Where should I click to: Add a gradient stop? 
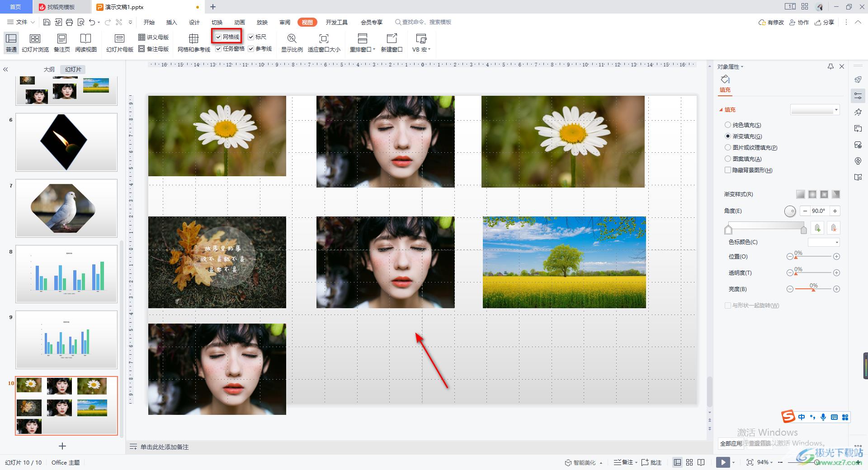pos(817,228)
